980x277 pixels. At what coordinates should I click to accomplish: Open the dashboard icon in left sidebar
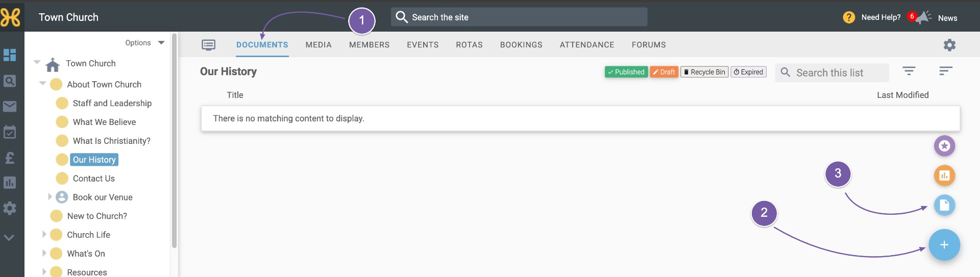point(10,55)
